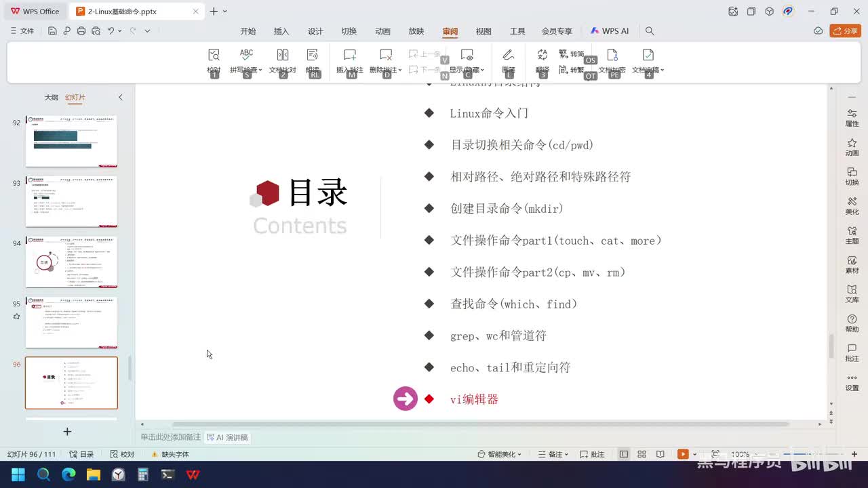Open new tab dropdown arrow beside plus
This screenshot has height=488, width=868.
click(225, 12)
